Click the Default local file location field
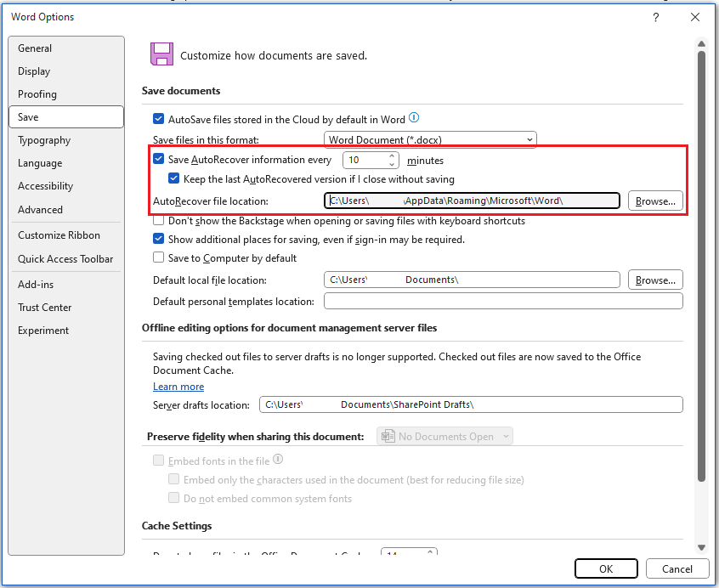 [472, 280]
